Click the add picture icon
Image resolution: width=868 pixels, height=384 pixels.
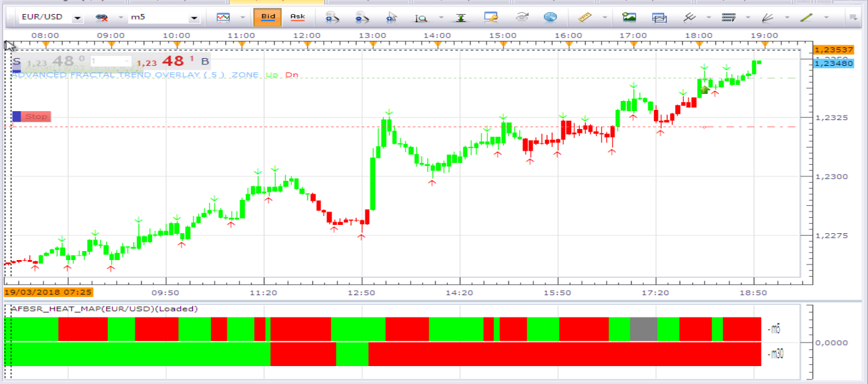[x=629, y=17]
